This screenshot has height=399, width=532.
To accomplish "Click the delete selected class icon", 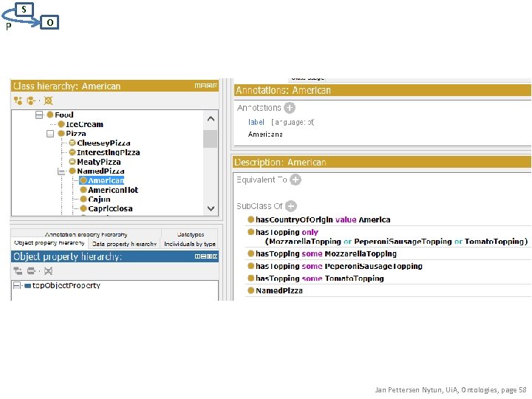I will point(49,100).
